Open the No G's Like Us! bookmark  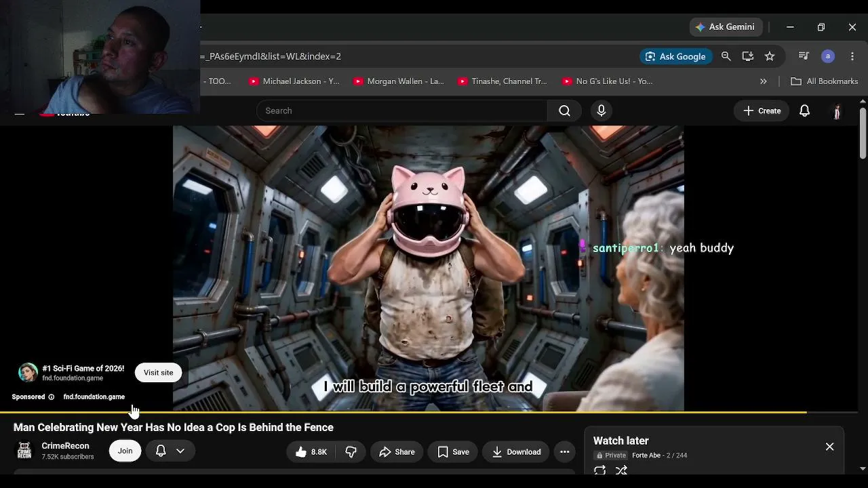[608, 81]
